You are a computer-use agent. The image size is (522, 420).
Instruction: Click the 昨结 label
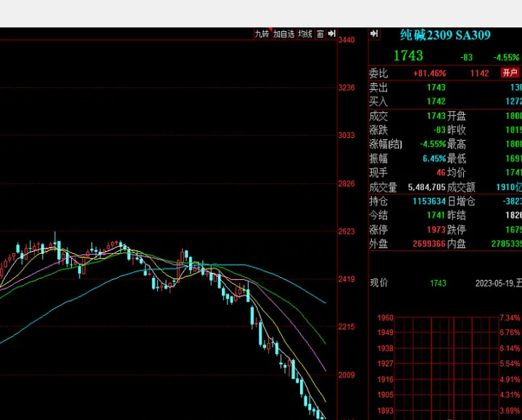click(457, 215)
